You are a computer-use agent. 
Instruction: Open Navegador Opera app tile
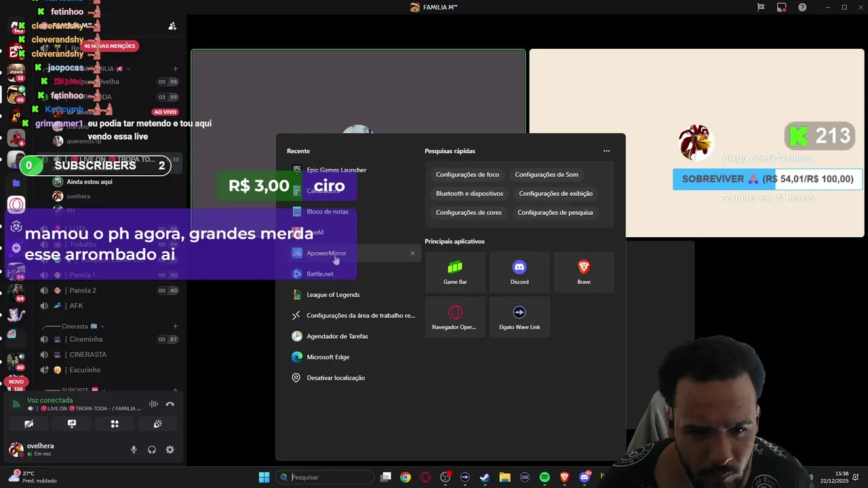tap(455, 317)
